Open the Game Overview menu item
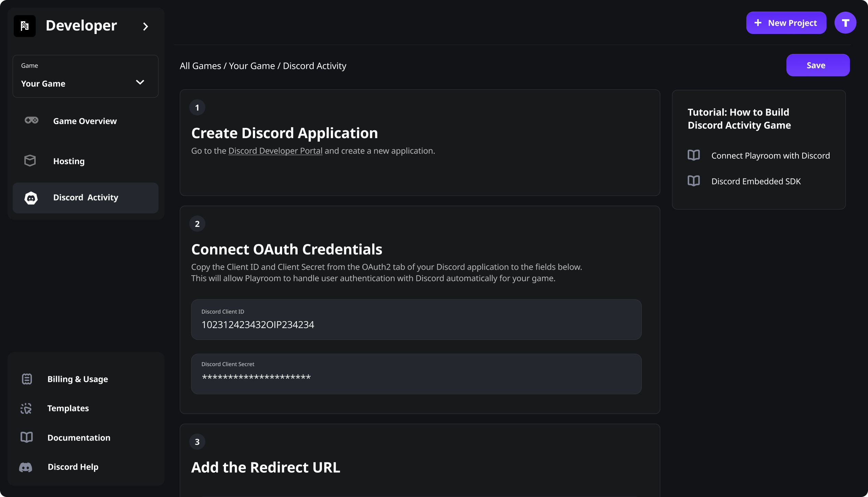 coord(85,121)
